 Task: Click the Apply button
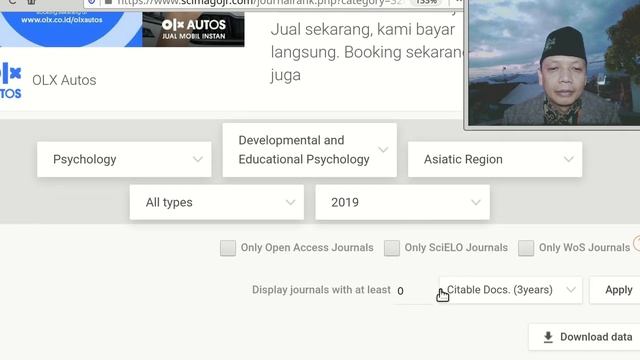tap(616, 290)
